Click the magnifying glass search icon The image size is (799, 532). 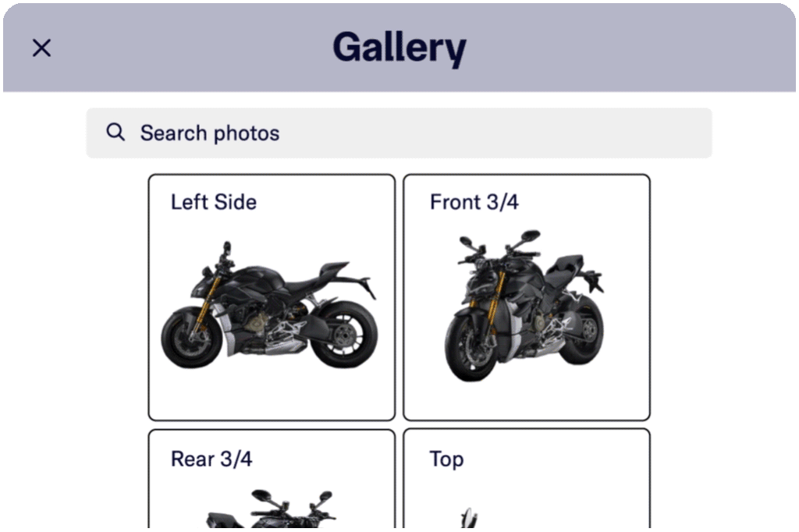[x=115, y=132]
